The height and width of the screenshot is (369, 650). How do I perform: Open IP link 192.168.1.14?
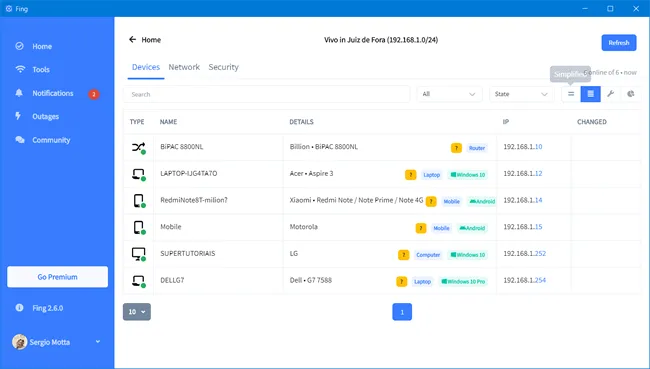coord(523,200)
